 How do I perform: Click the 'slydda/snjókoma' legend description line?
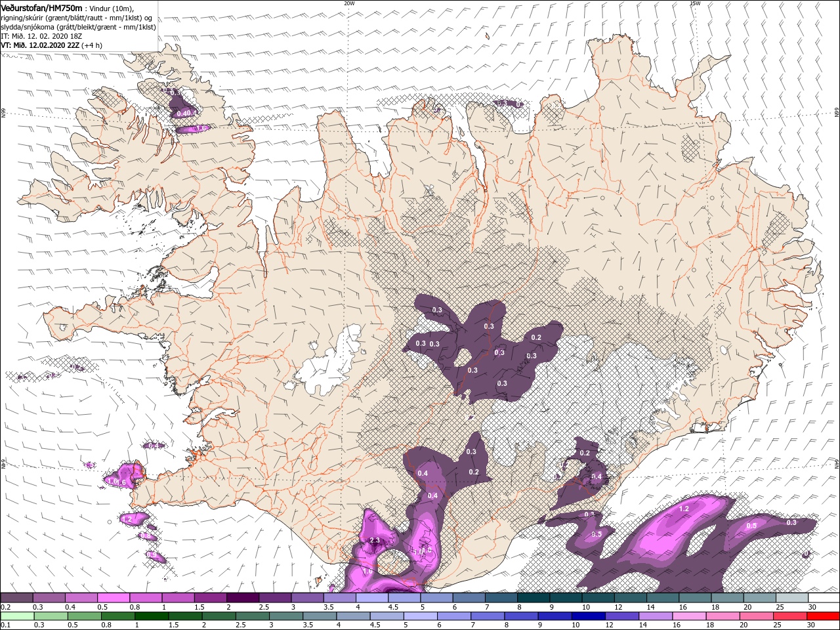78,27
